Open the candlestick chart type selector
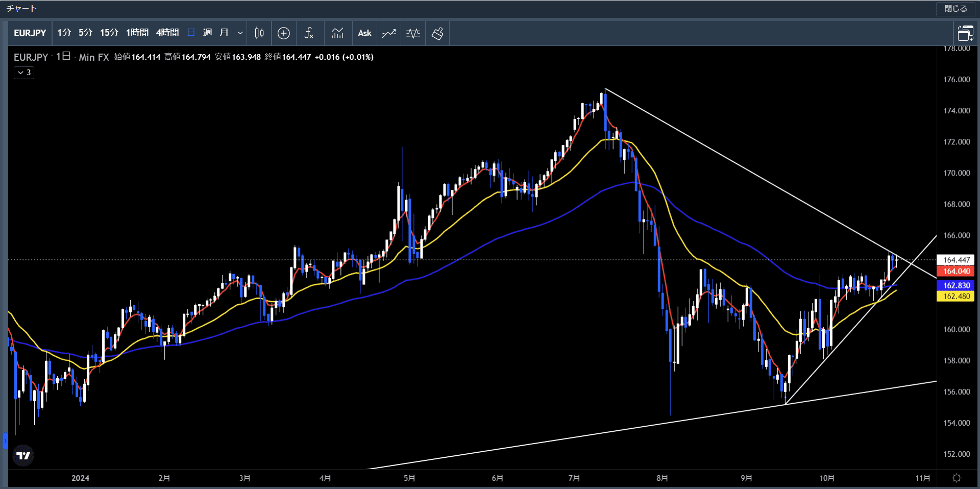 [259, 33]
